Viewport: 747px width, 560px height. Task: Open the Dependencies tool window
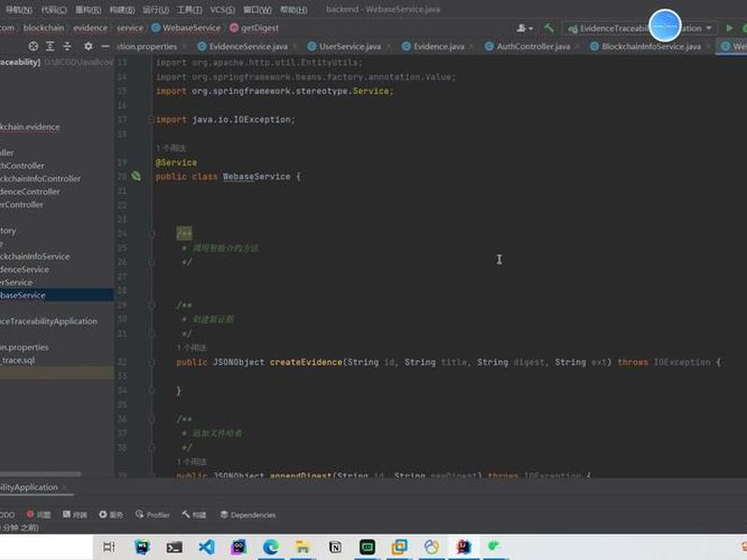click(x=247, y=515)
